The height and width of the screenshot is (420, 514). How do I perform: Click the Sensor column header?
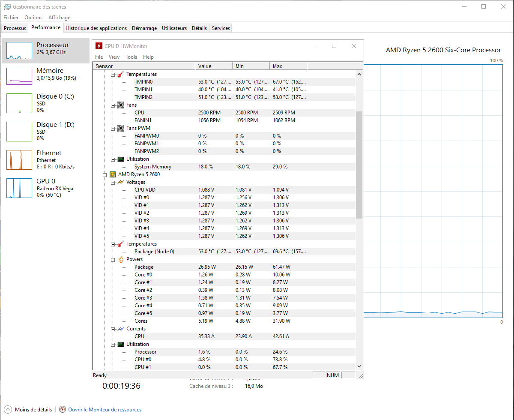pos(144,66)
